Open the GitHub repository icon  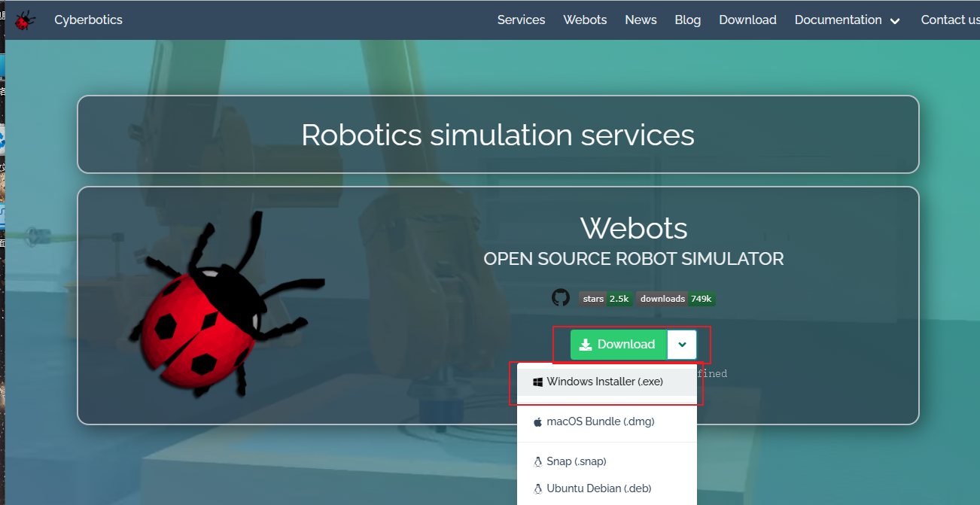pyautogui.click(x=561, y=298)
